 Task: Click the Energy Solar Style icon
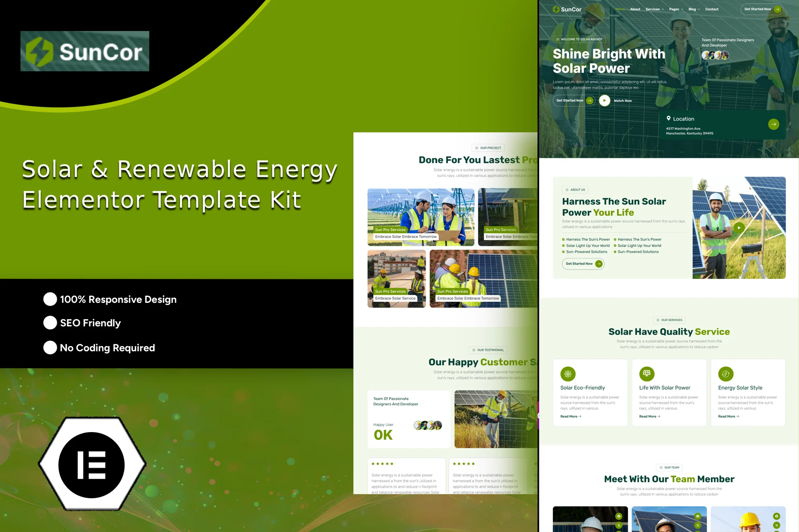pos(725,374)
